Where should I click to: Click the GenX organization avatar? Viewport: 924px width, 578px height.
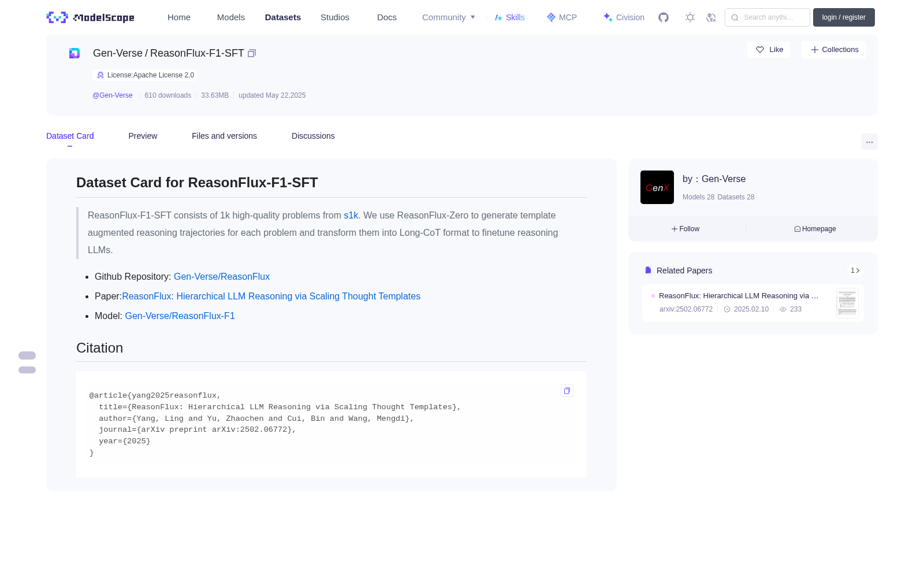(657, 187)
